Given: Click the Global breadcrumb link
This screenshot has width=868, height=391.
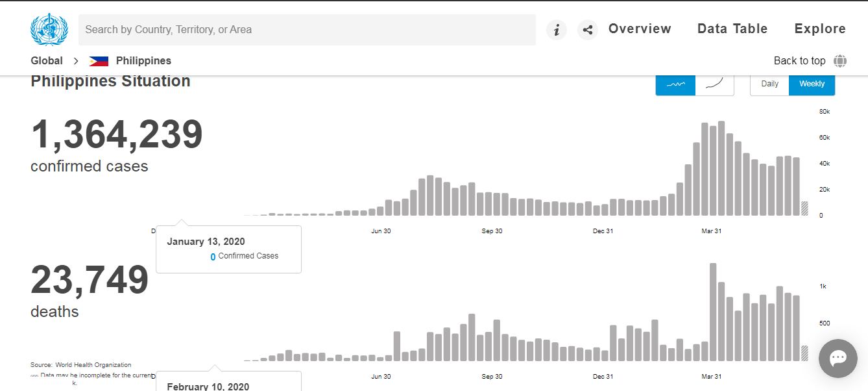Looking at the screenshot, I should 47,61.
